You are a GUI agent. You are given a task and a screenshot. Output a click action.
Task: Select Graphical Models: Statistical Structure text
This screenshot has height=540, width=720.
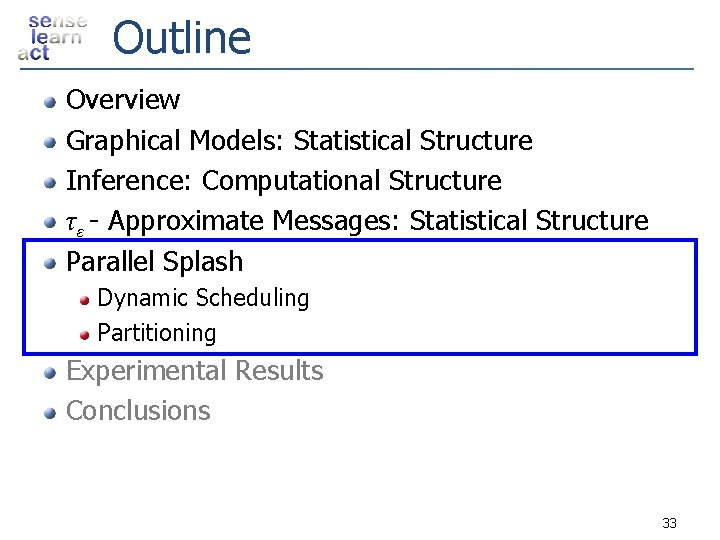click(x=298, y=141)
